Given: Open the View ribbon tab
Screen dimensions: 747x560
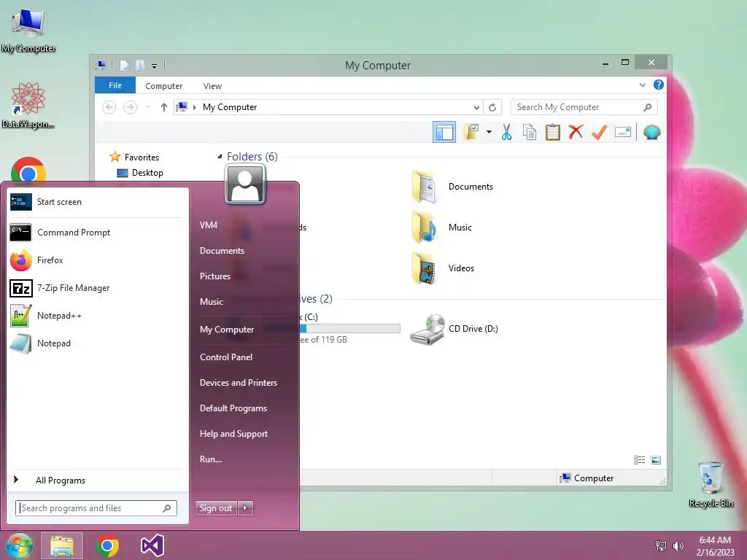Looking at the screenshot, I should 212,86.
